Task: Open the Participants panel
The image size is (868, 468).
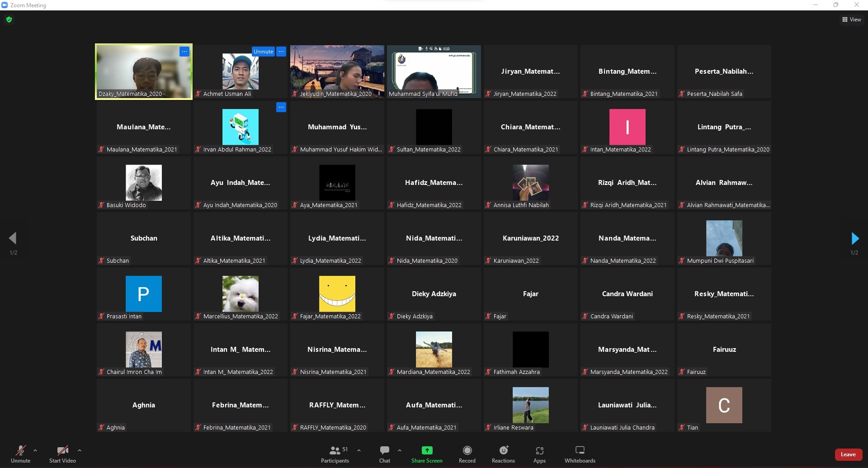Action: [x=335, y=454]
